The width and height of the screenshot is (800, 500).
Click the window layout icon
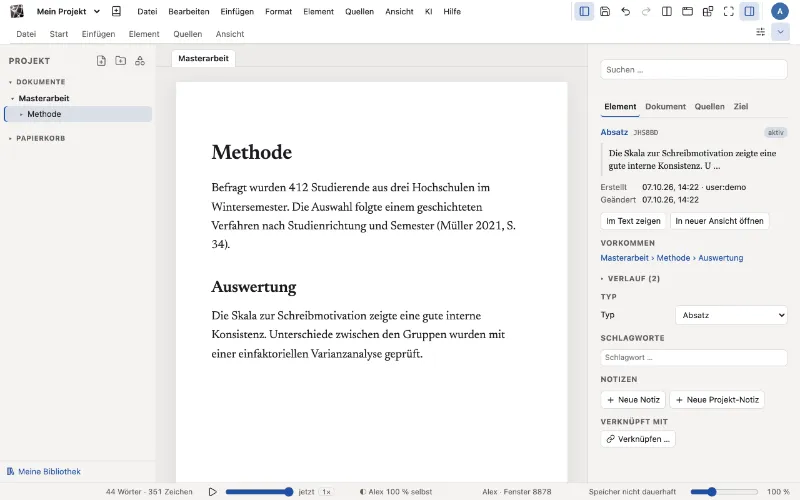[687, 11]
